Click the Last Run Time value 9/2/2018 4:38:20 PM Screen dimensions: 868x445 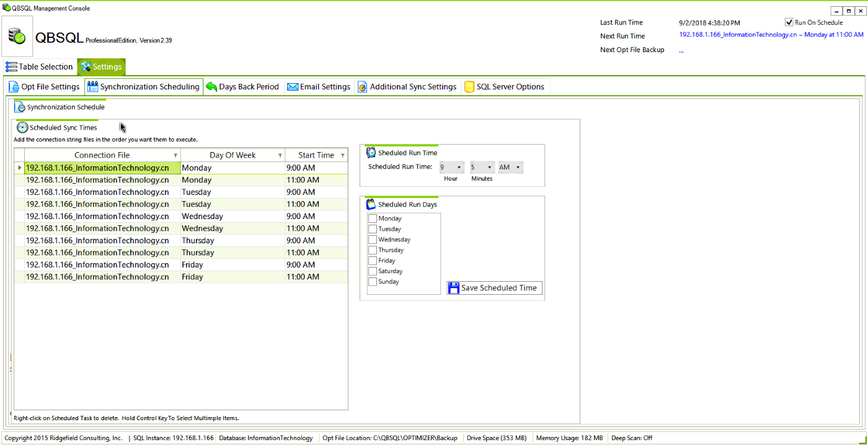pyautogui.click(x=709, y=23)
